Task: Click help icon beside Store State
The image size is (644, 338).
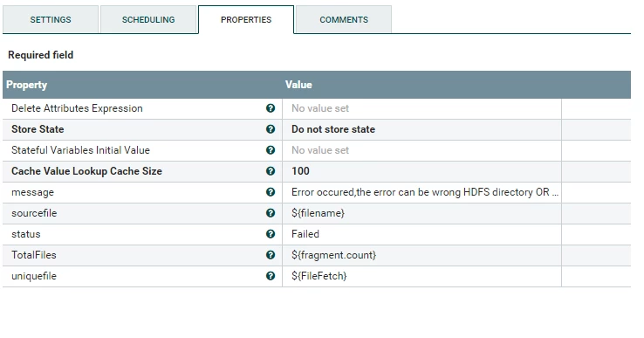Action: pos(271,129)
